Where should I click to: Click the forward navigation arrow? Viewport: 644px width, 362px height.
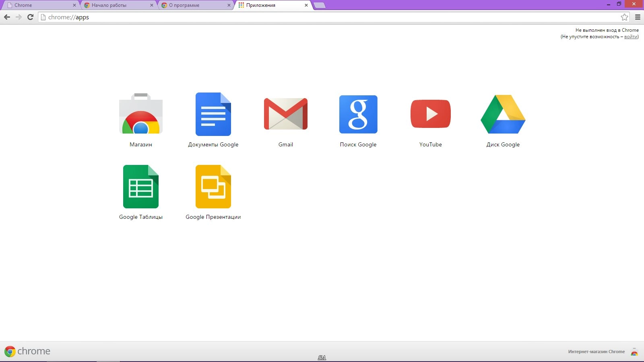pos(19,17)
